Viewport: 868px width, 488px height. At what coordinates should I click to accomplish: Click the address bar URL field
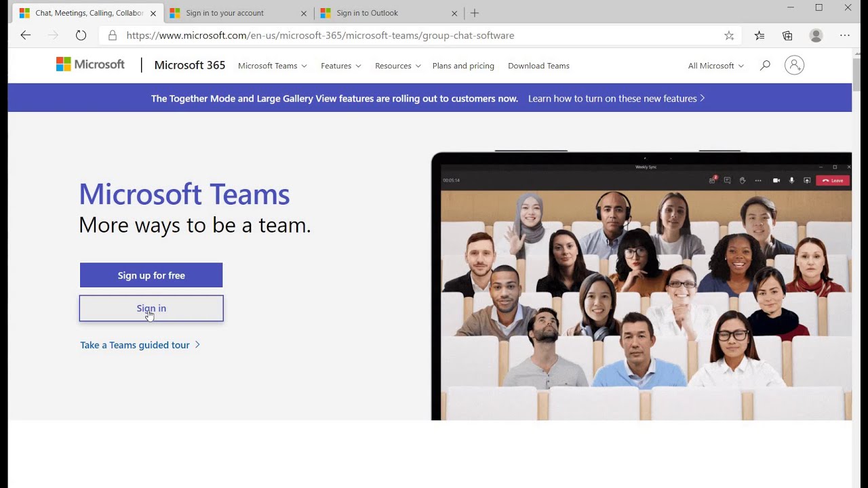(420, 35)
